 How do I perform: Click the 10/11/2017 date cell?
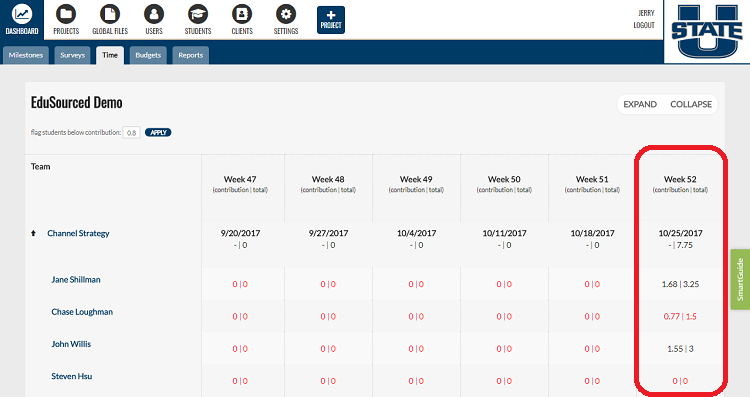[504, 233]
